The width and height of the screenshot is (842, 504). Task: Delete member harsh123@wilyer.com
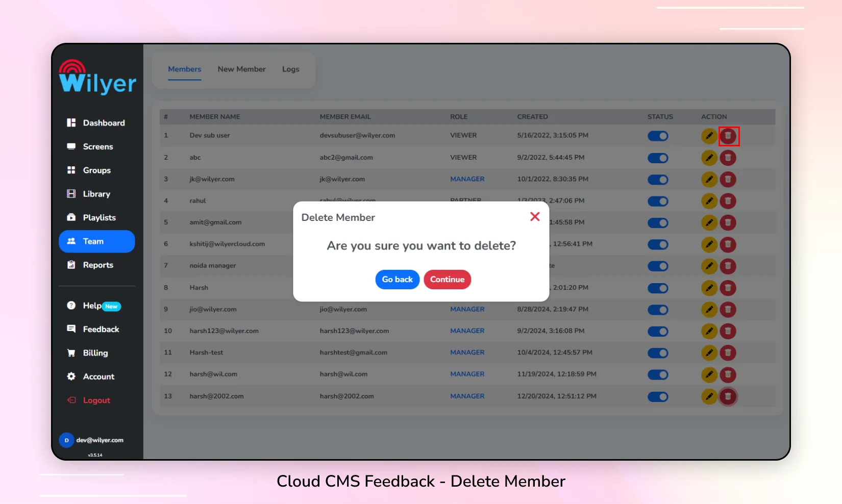tap(728, 332)
